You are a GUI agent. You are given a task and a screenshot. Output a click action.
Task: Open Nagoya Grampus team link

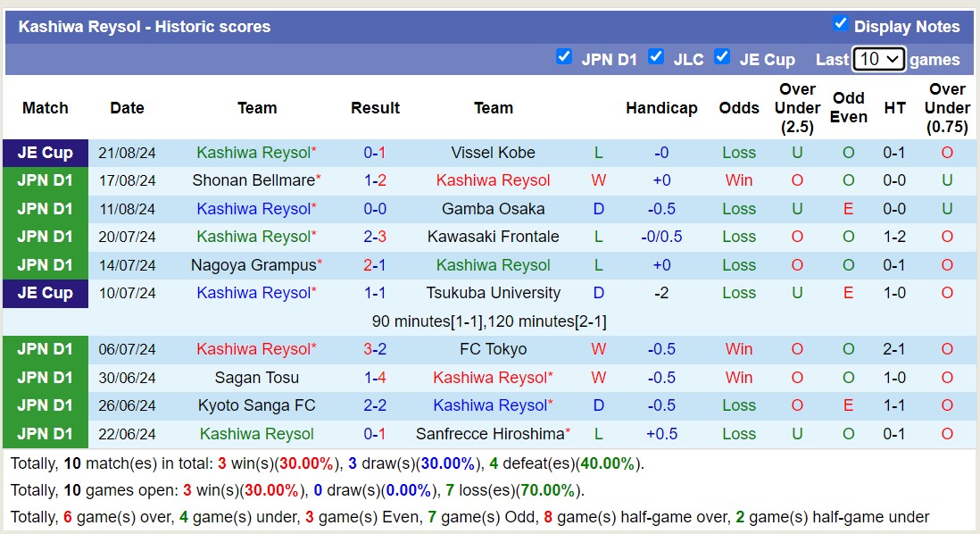253,265
